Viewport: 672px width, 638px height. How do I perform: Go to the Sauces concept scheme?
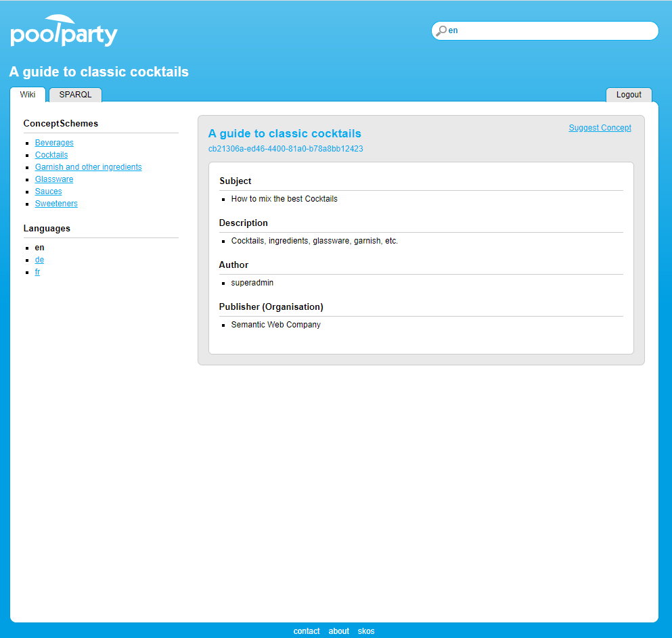tap(49, 191)
